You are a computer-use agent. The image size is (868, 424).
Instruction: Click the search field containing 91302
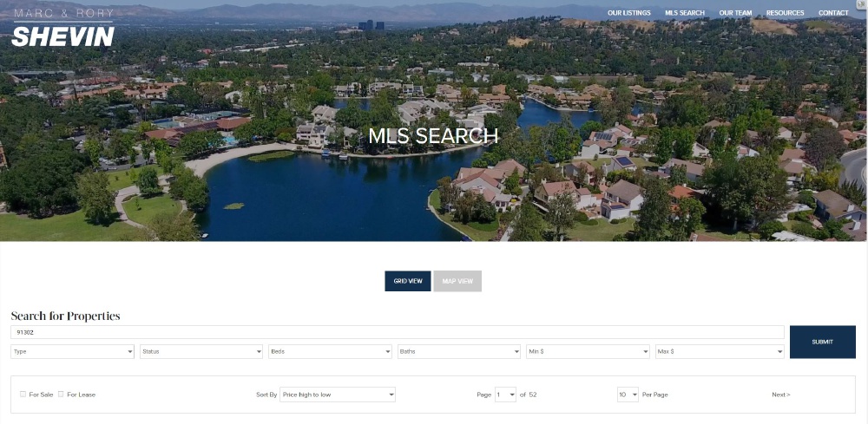[398, 332]
